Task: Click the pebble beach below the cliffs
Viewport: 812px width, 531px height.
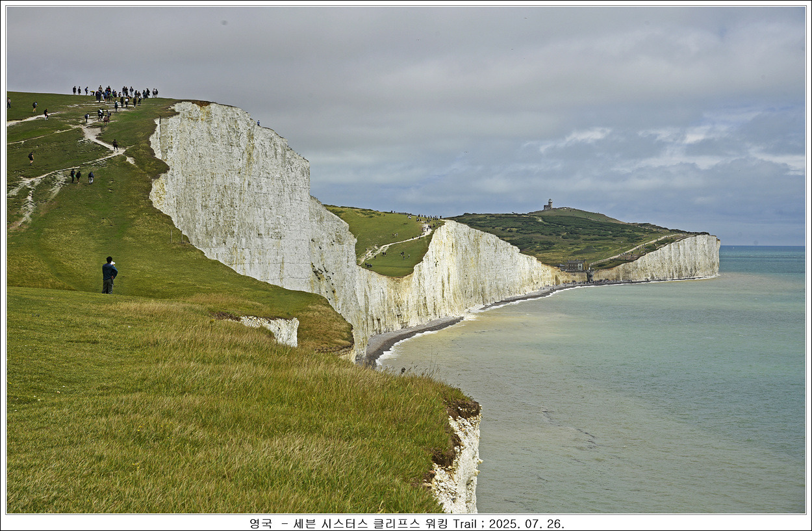Action: coord(416,333)
